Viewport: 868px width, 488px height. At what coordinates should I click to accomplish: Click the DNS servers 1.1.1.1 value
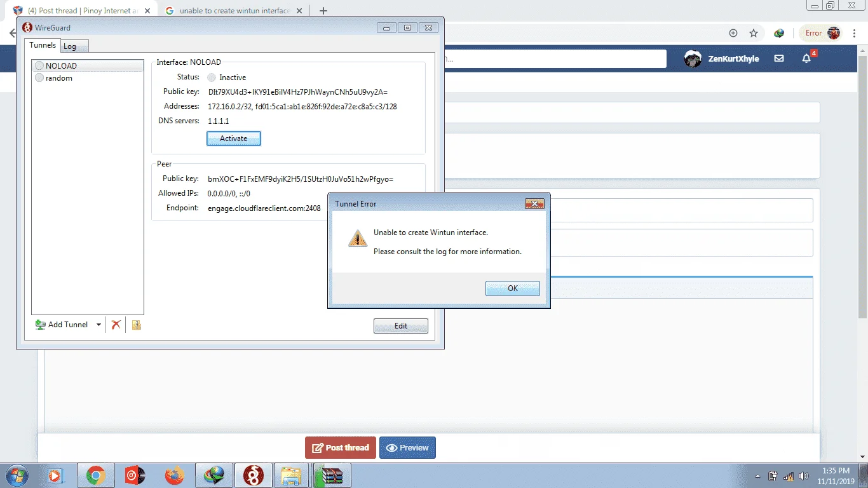[x=219, y=121]
